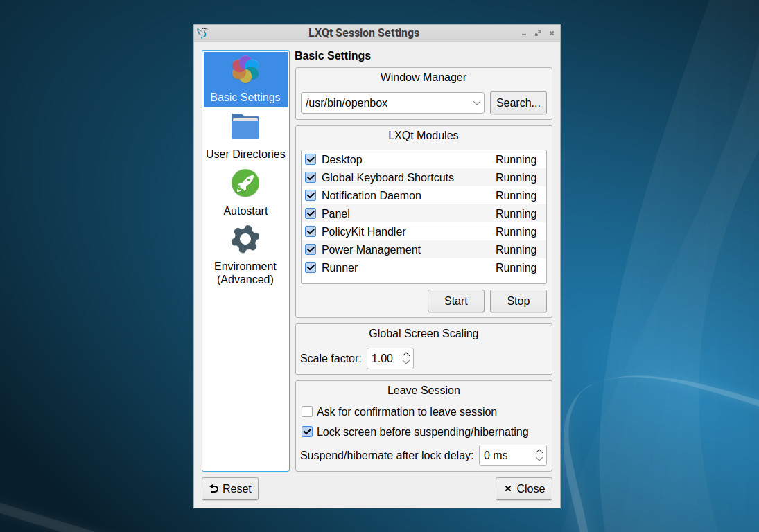Uncheck the Panel module checkbox

point(311,213)
